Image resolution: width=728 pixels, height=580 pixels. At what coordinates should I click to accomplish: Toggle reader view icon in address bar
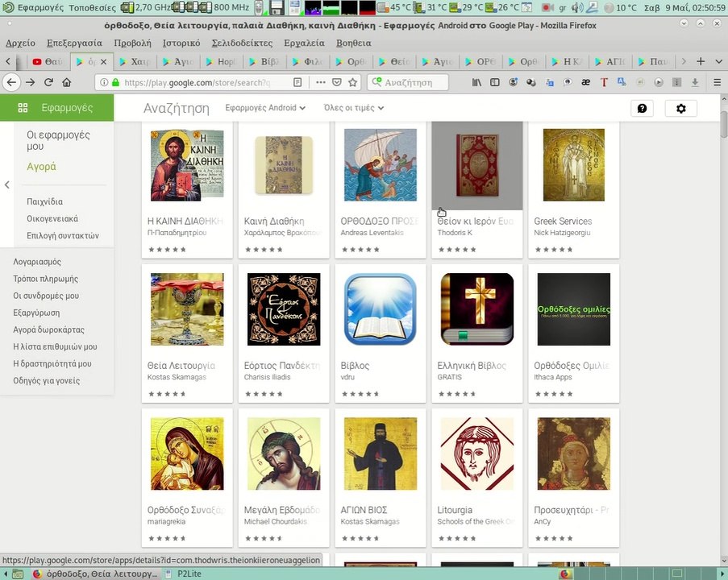point(297,82)
